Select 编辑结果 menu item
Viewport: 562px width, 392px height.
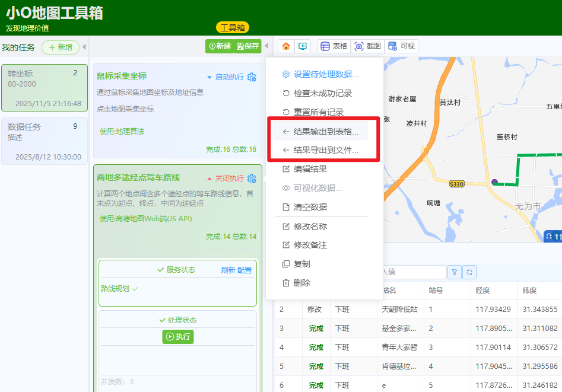(x=320, y=169)
